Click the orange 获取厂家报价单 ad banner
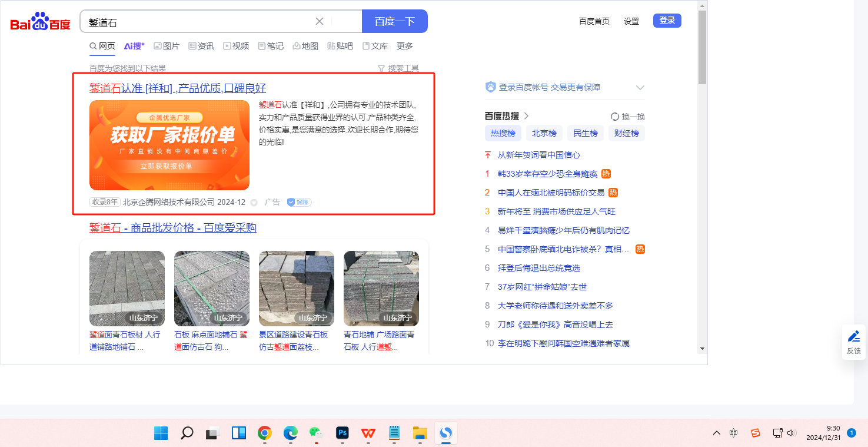This screenshot has width=868, height=447. pyautogui.click(x=169, y=145)
